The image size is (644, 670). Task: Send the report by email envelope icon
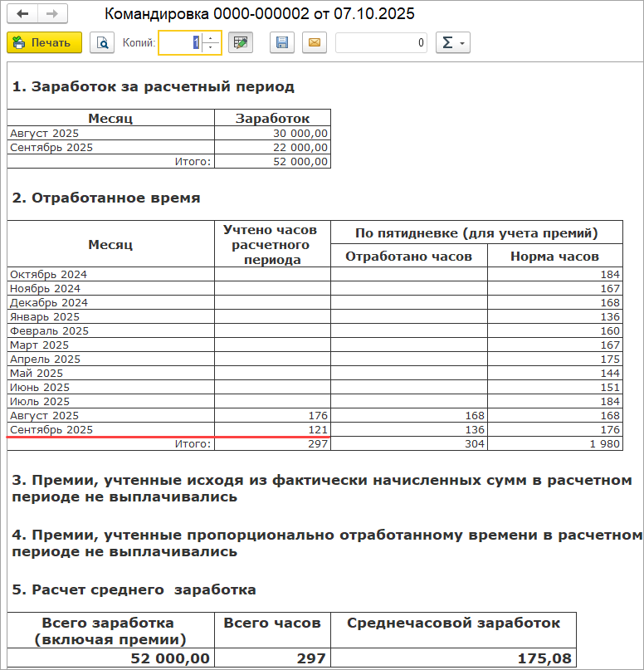(x=314, y=42)
